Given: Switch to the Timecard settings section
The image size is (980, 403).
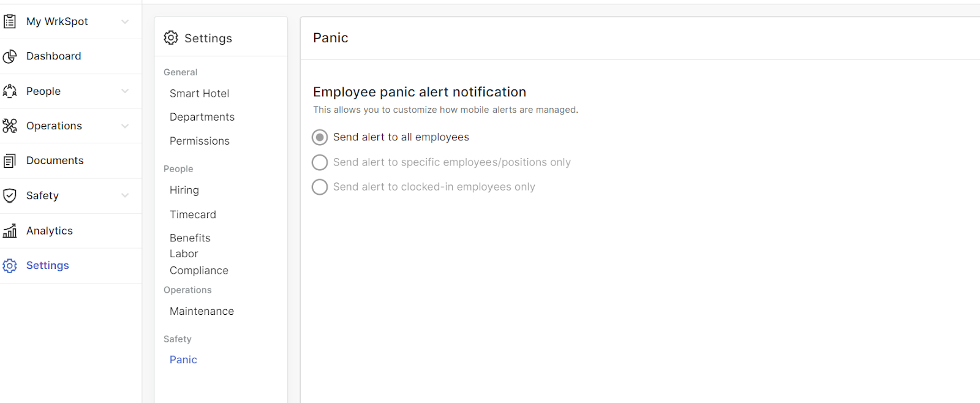Looking at the screenshot, I should point(192,214).
